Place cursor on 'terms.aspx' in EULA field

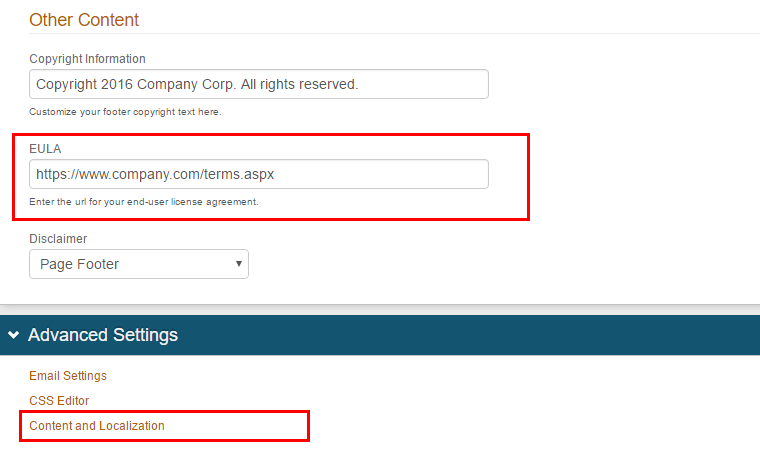coord(238,174)
